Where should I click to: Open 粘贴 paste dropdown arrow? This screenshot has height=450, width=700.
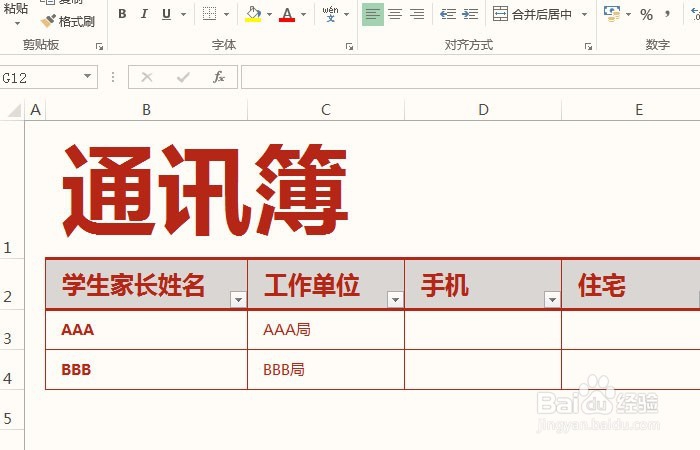tap(17, 23)
